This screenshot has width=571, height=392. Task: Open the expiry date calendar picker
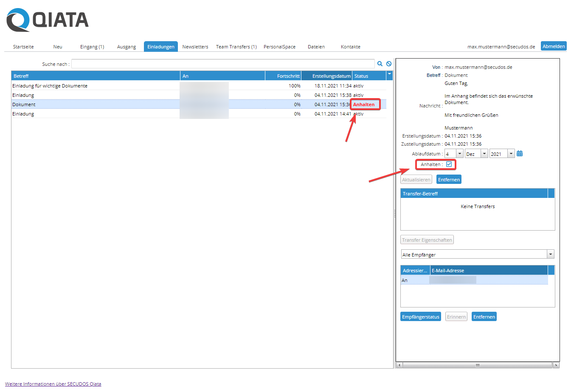coord(520,154)
